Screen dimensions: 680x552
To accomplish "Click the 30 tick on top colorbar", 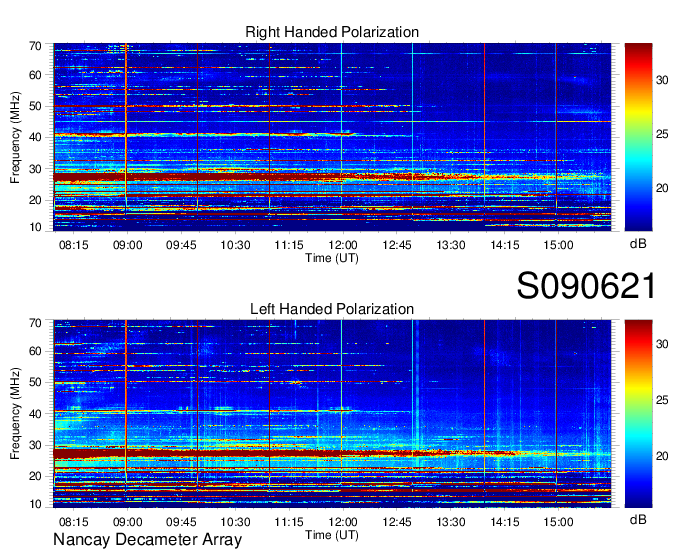I will pyautogui.click(x=662, y=80).
